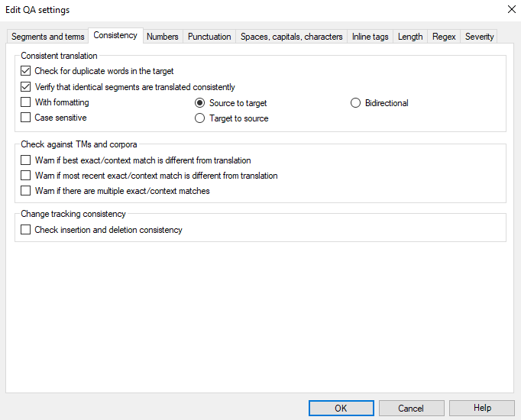Open the Numbers tab

point(163,37)
